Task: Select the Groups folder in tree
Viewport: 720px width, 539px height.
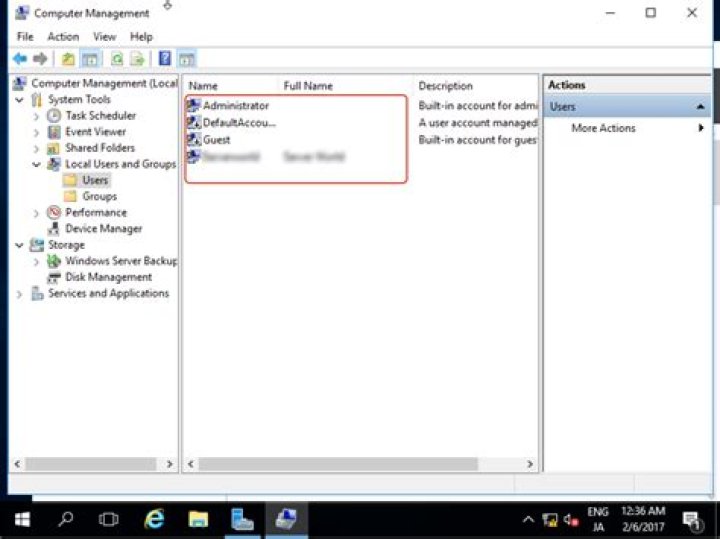Action: click(x=100, y=197)
